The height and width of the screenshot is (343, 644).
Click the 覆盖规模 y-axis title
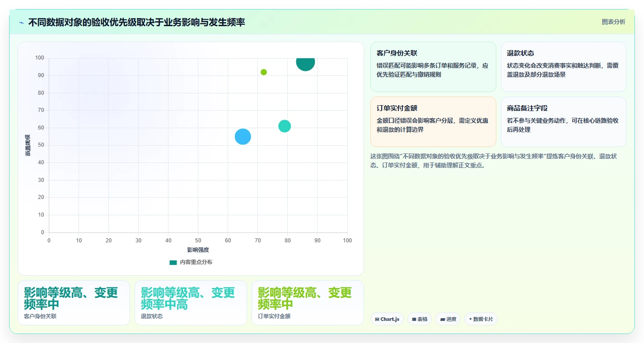[28, 145]
